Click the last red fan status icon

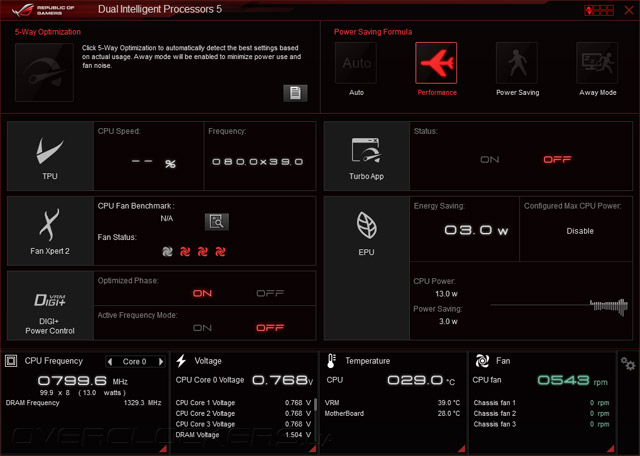pyautogui.click(x=220, y=251)
